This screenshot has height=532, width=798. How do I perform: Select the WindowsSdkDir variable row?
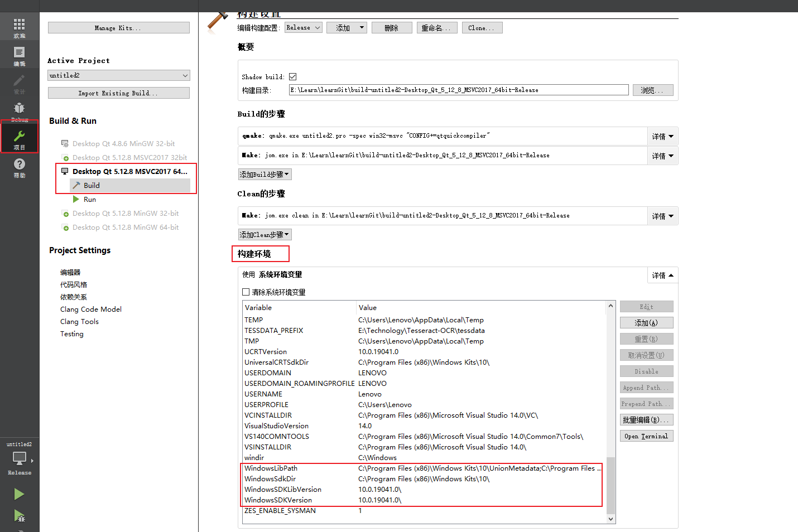click(424, 479)
